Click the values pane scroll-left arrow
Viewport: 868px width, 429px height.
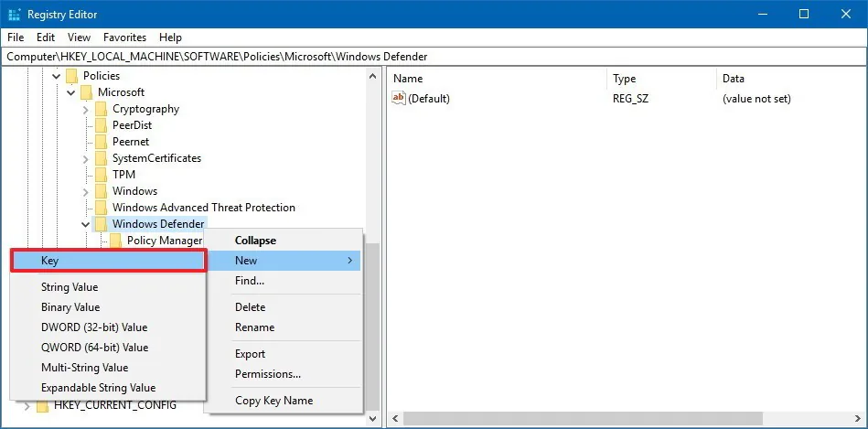pos(395,419)
